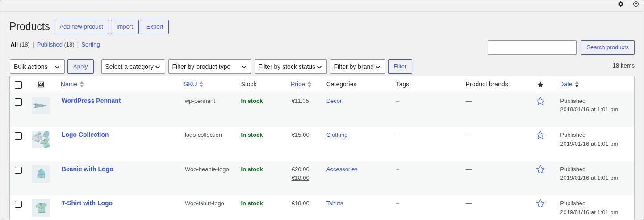This screenshot has width=644, height=220.
Task: Select the WordPress Pennant row checkbox
Action: coord(18,102)
